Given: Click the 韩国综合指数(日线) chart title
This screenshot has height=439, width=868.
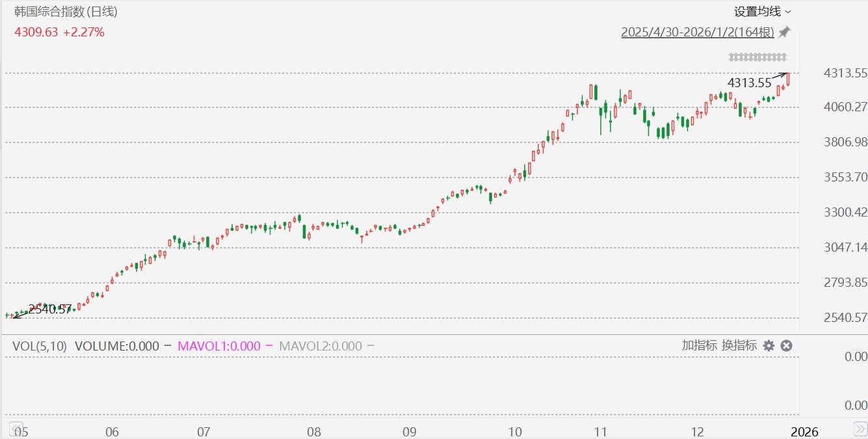Looking at the screenshot, I should coord(66,12).
